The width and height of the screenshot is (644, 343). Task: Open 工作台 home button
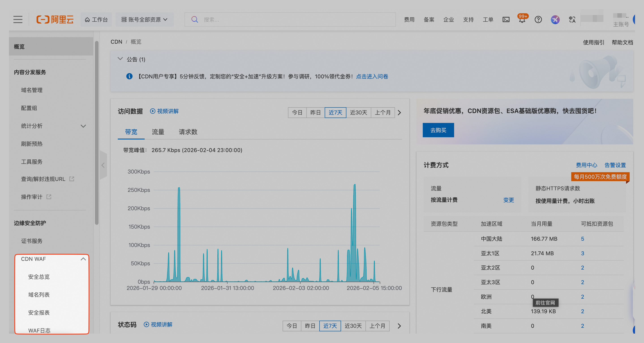point(96,19)
